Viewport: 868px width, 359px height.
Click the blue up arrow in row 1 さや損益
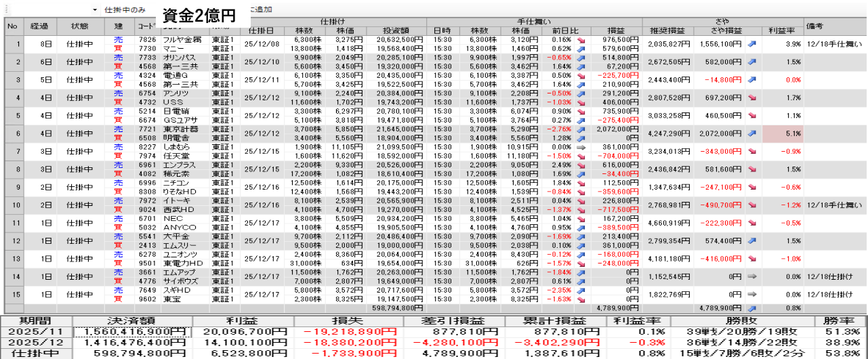751,44
